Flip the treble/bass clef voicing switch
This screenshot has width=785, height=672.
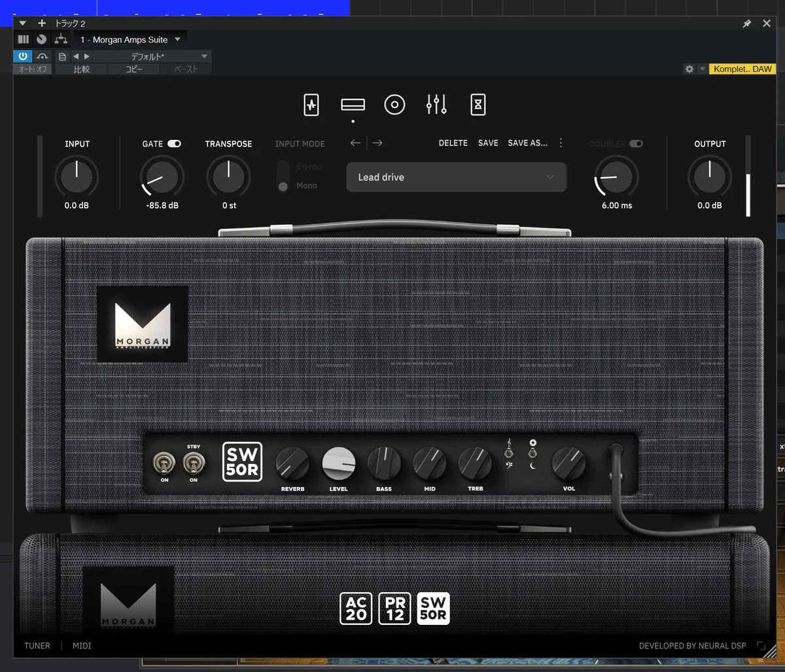[508, 452]
